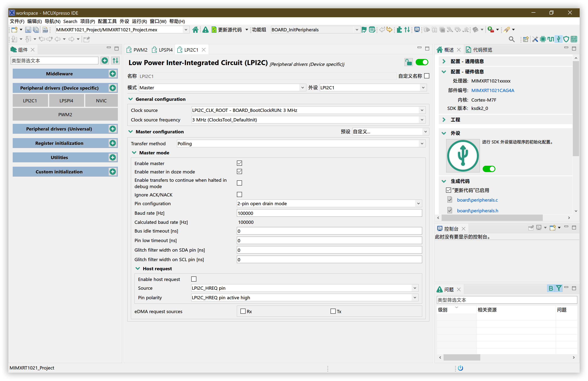Viewport: 588px width, 381px height.
Task: Click the 更新源代码 update source code icon
Action: tap(214, 30)
